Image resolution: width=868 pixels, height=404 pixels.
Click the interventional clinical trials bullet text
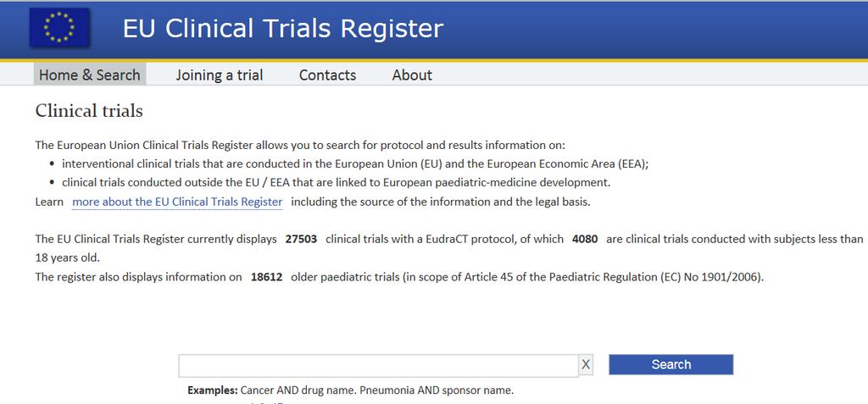tap(355, 163)
